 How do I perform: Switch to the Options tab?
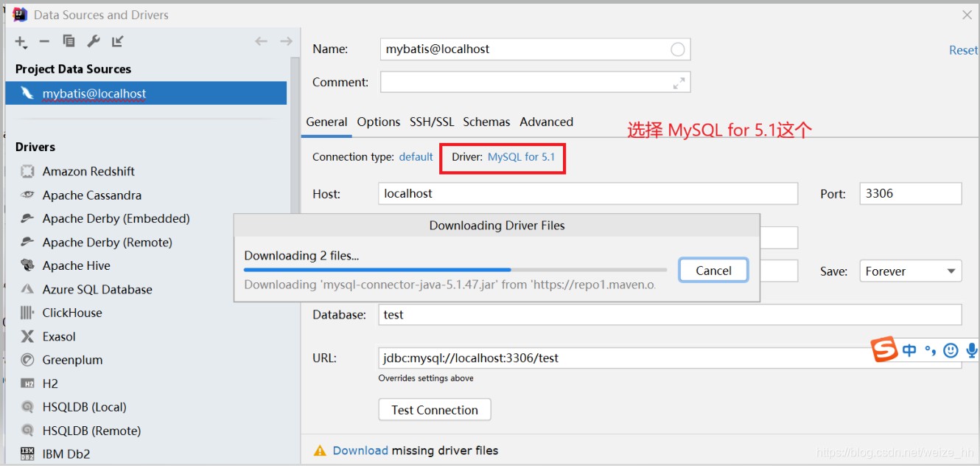coord(379,122)
